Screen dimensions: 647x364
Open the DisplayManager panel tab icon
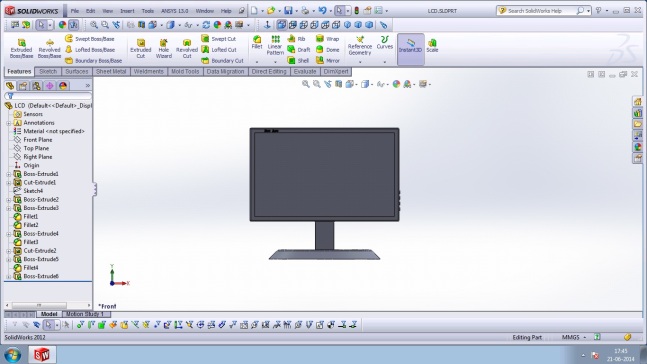(x=63, y=86)
